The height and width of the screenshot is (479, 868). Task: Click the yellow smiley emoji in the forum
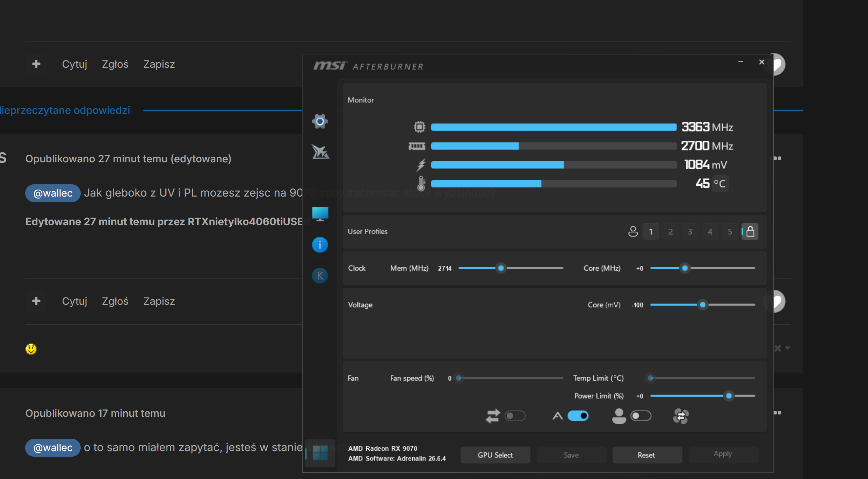[x=31, y=349]
